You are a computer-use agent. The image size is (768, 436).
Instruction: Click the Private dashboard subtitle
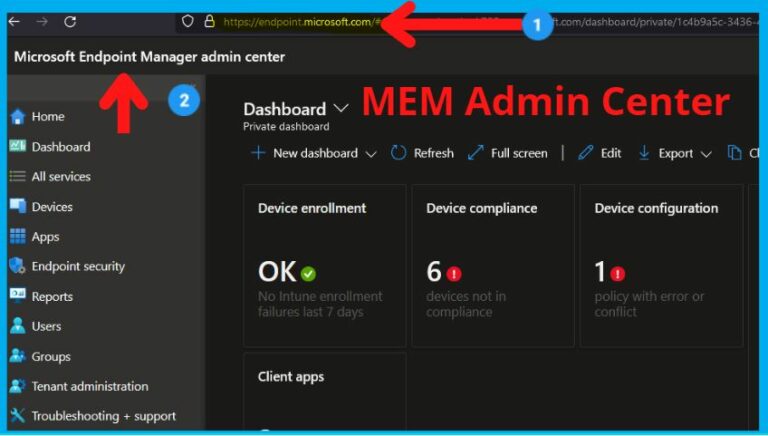coord(286,126)
